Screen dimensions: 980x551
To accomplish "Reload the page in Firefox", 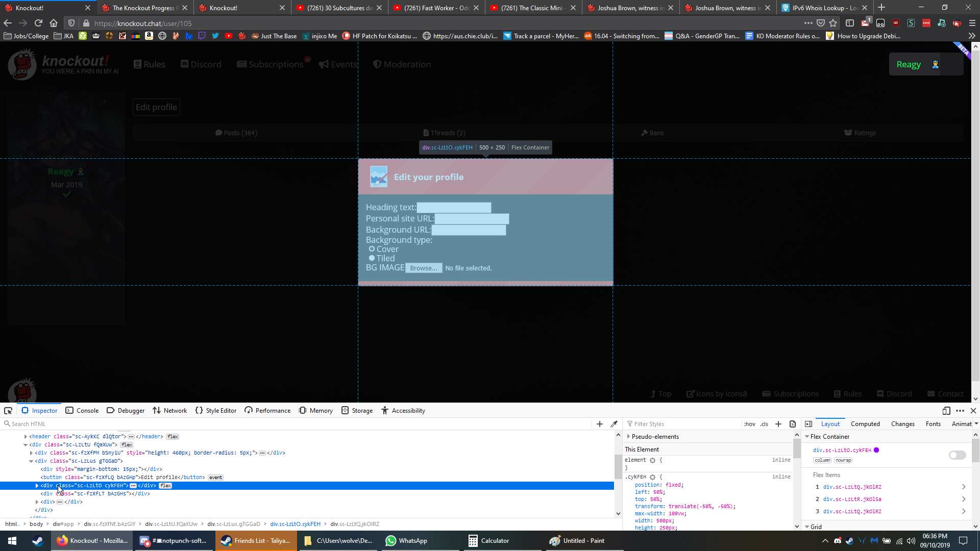I will pyautogui.click(x=38, y=23).
